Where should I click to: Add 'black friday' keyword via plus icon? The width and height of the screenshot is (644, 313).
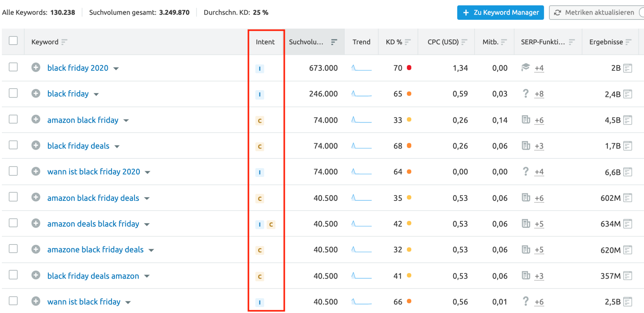[36, 93]
